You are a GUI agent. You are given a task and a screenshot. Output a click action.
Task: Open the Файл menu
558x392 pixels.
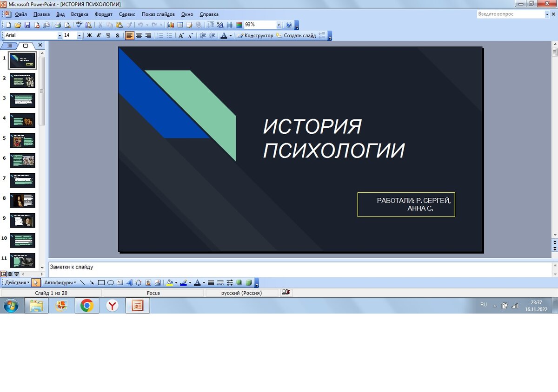(21, 14)
